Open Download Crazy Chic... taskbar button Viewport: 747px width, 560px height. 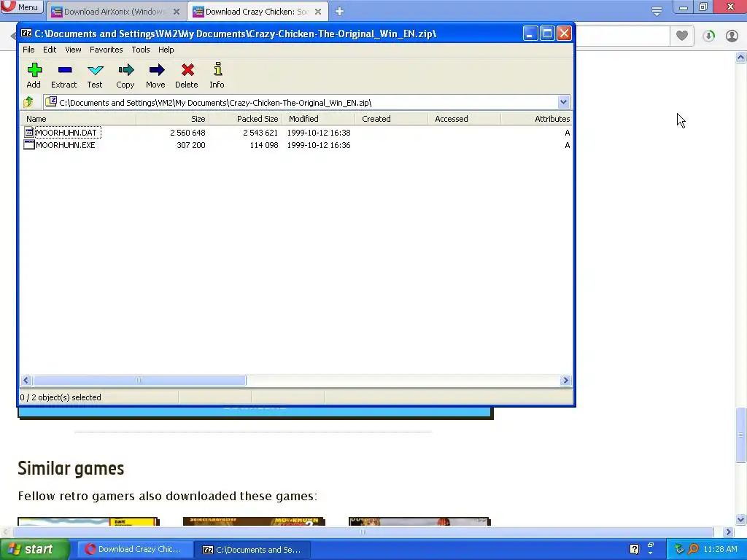(135, 549)
